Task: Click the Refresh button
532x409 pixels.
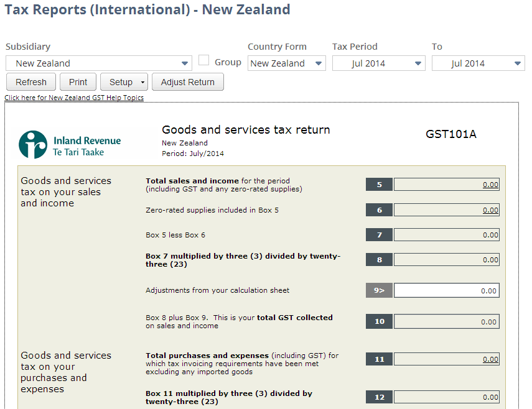Action: tap(30, 81)
